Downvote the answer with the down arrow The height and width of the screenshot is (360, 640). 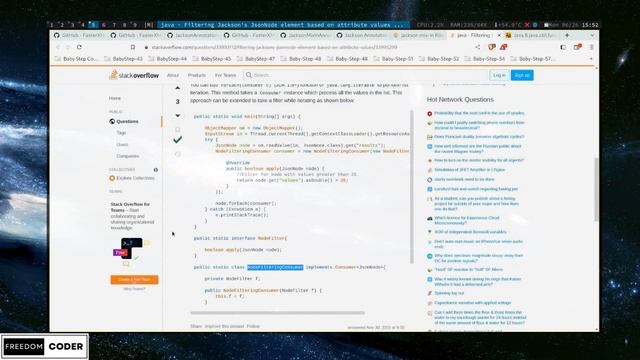[178, 116]
